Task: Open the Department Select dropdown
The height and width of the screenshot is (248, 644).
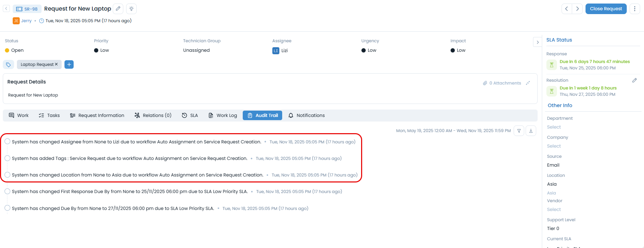Action: [554, 127]
